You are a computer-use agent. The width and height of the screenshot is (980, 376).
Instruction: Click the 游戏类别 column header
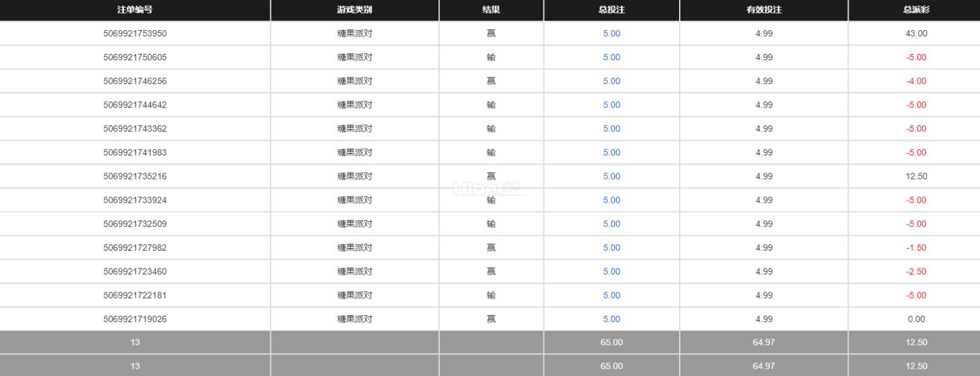354,10
